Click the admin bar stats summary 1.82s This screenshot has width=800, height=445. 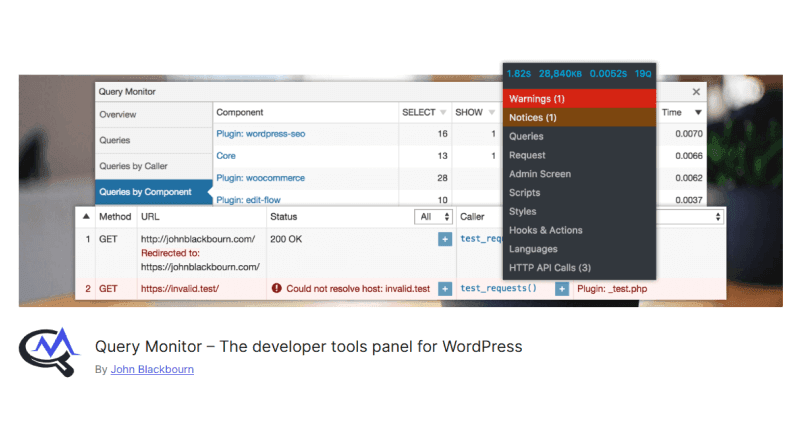(x=518, y=73)
